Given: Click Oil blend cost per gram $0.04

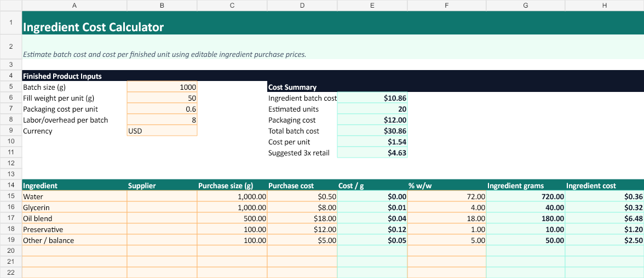Looking at the screenshot, I should (372, 218).
